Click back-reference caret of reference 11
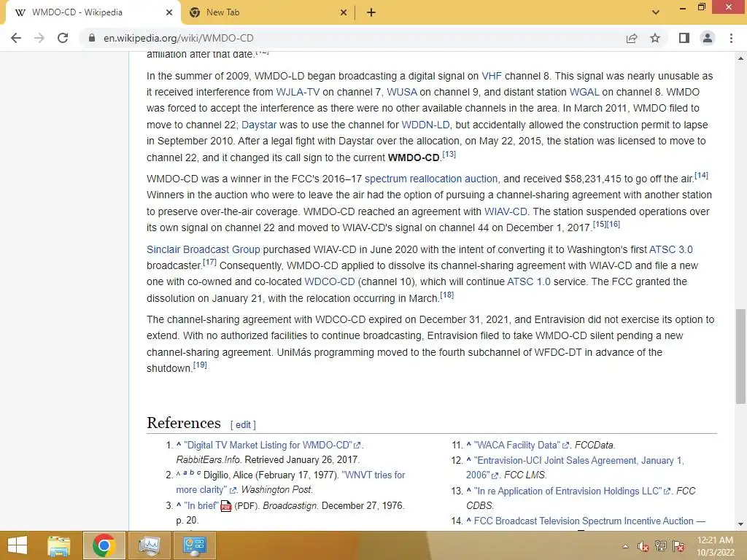747x560 pixels. 469,444
